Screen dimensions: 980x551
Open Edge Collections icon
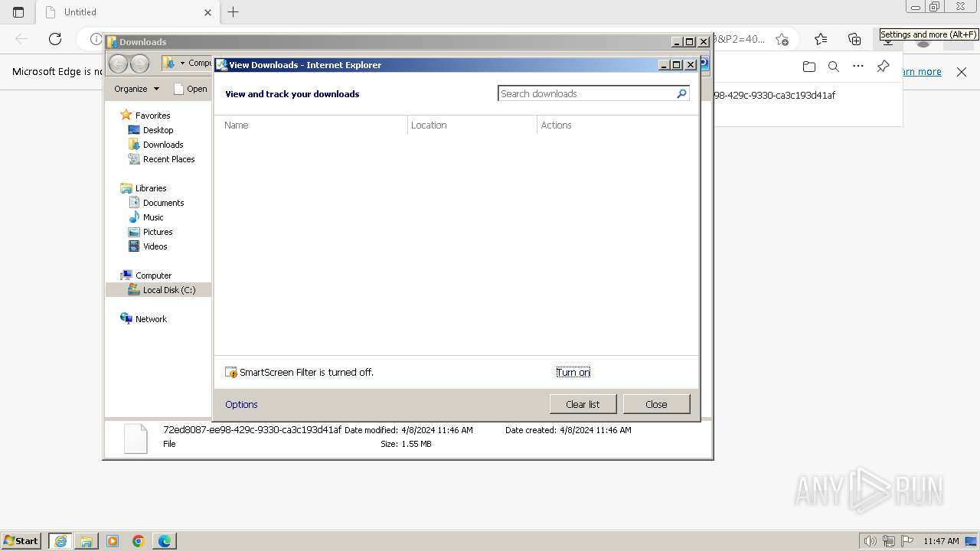pyautogui.click(x=854, y=39)
